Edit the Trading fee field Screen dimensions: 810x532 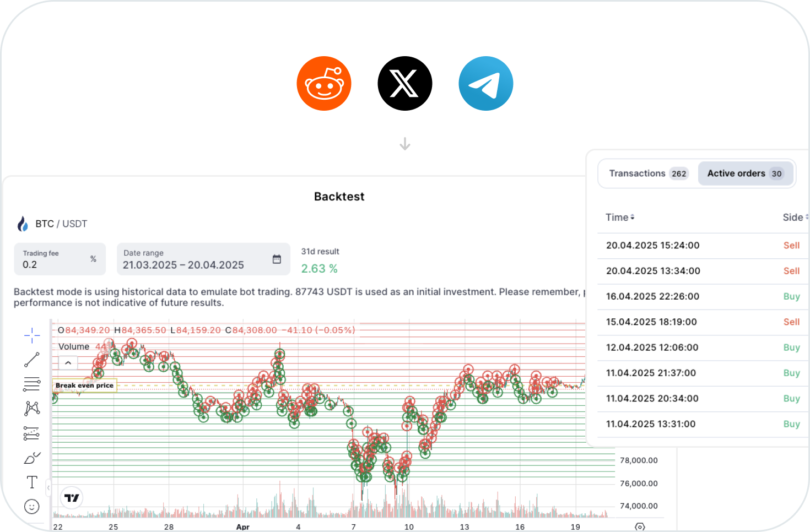(x=60, y=259)
